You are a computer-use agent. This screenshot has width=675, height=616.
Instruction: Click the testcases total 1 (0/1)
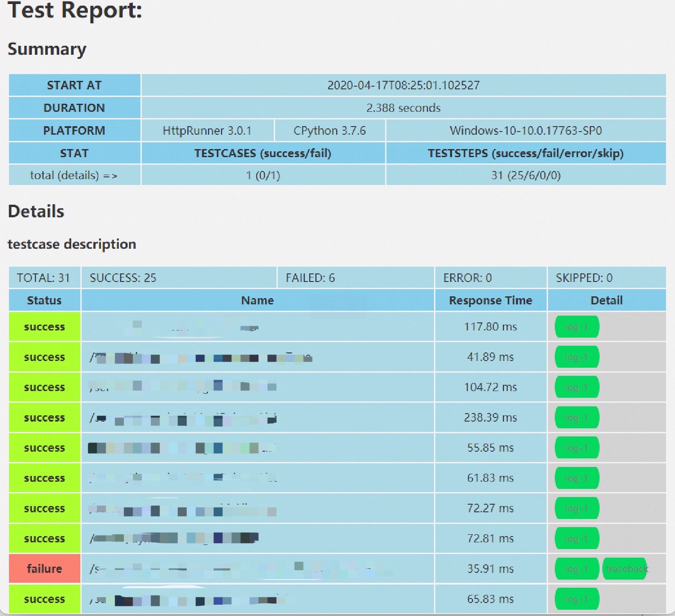point(263,175)
